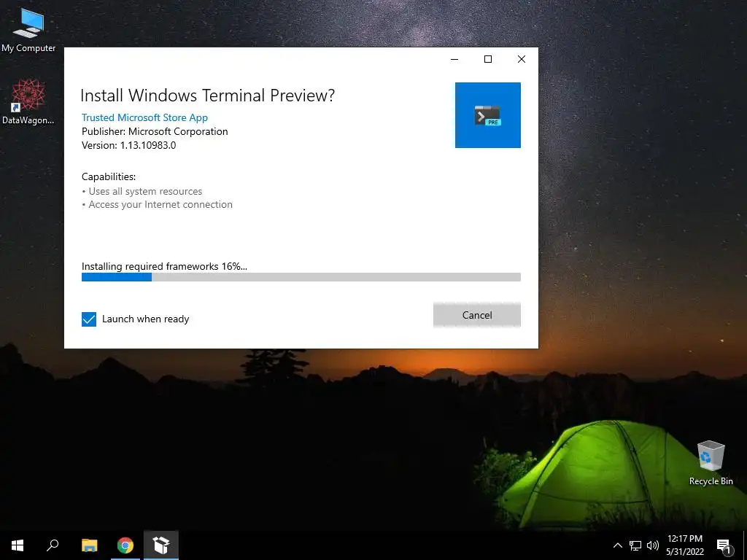Image resolution: width=747 pixels, height=560 pixels.
Task: Maximize the installer window
Action: click(488, 59)
